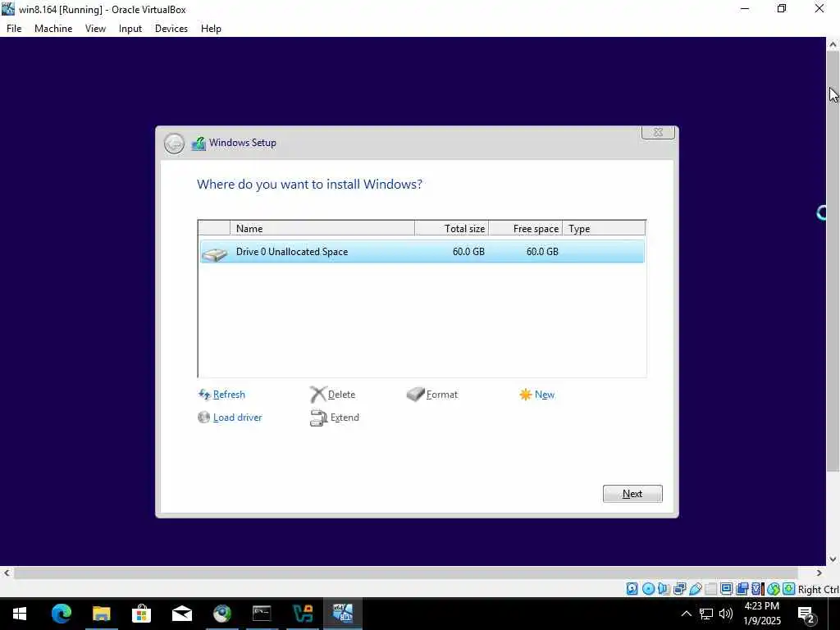
Task: Click the Refresh link
Action: (x=229, y=395)
